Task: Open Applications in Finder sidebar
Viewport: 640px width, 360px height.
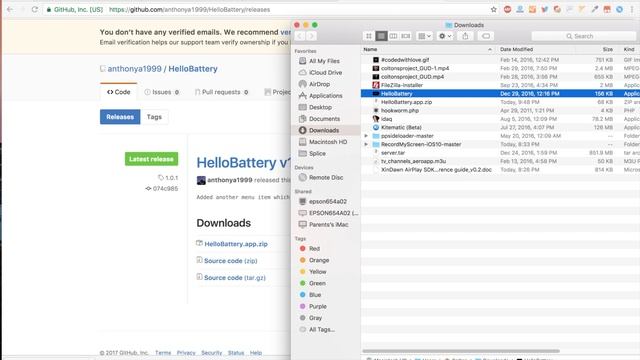Action: click(325, 96)
